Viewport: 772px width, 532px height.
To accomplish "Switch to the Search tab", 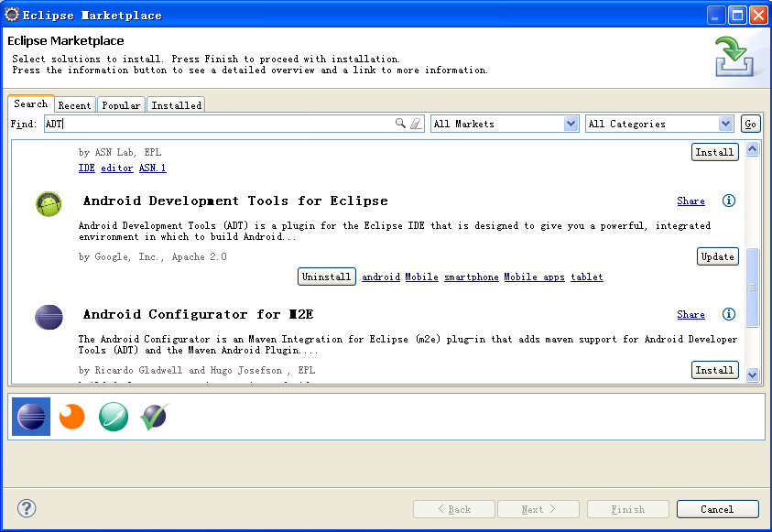I will tap(30, 103).
